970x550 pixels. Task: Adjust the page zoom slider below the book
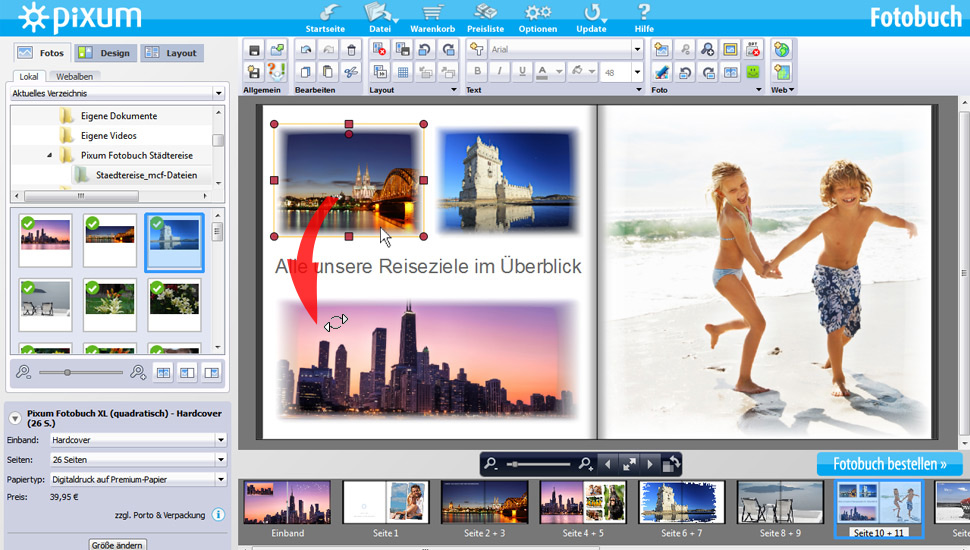click(x=515, y=464)
